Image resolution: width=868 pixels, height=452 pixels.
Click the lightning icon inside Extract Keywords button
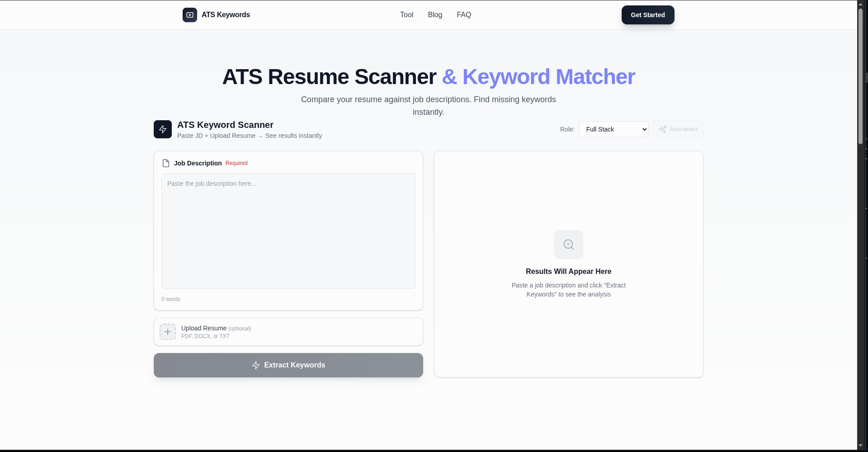pyautogui.click(x=256, y=365)
